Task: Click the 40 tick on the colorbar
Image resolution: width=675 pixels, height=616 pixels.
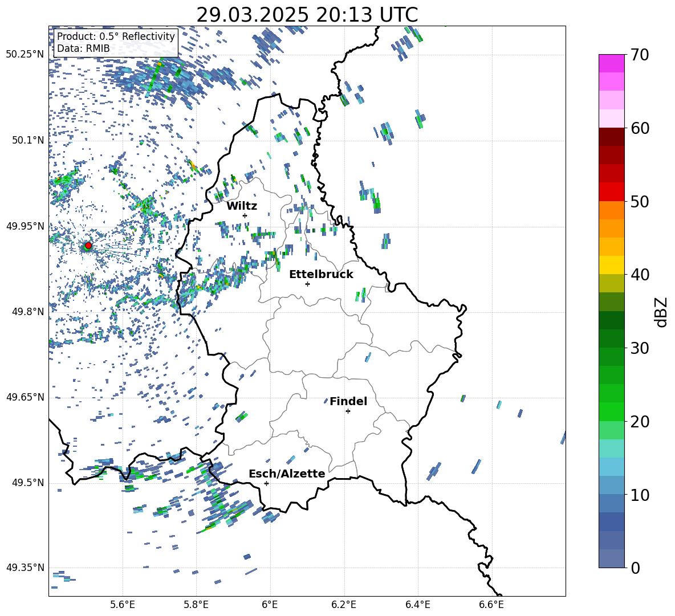Action: coord(640,275)
